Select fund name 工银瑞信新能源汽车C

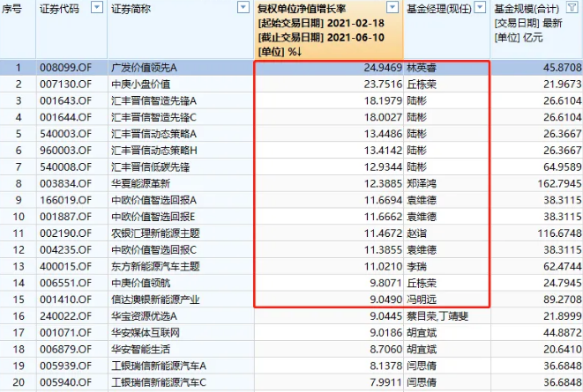pyautogui.click(x=159, y=382)
